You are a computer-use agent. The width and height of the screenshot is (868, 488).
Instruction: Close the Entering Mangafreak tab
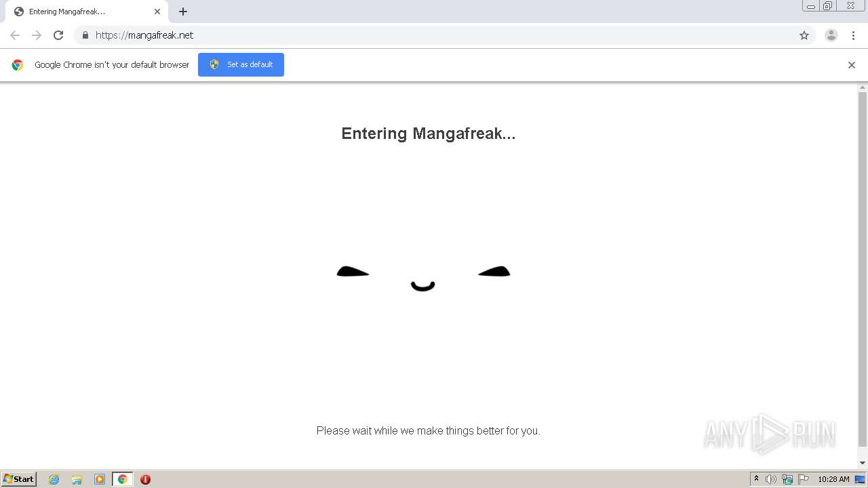(157, 12)
